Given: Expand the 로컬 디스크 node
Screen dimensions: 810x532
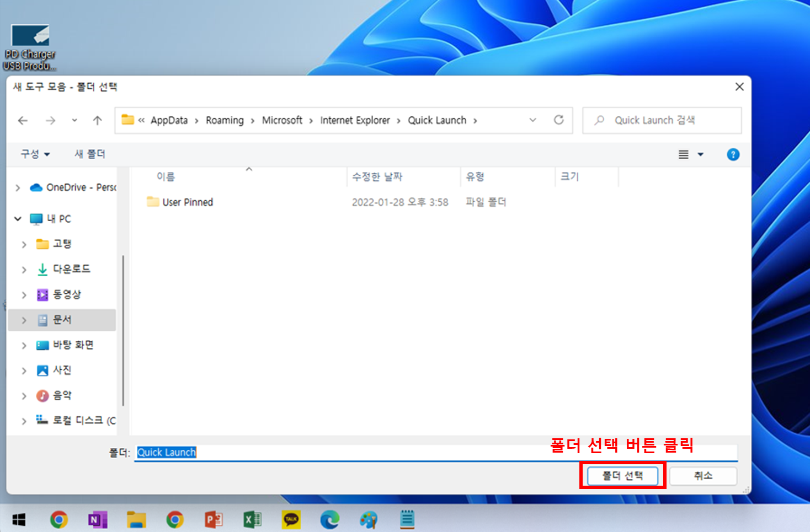Looking at the screenshot, I should click(x=24, y=421).
